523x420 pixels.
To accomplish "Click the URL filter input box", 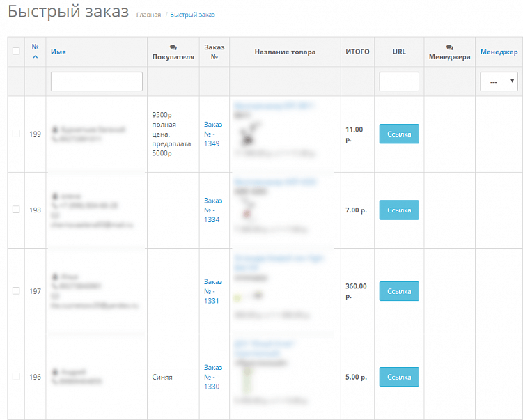I will (399, 81).
